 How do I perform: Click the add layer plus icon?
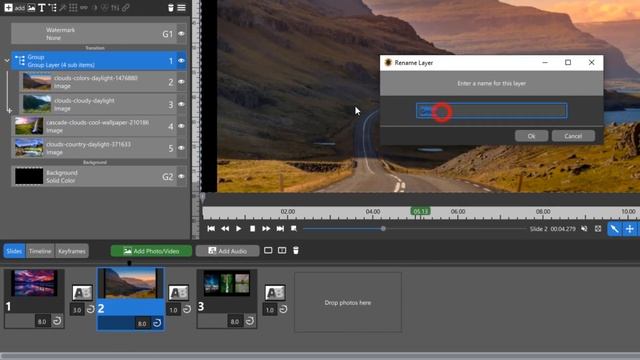[8, 8]
